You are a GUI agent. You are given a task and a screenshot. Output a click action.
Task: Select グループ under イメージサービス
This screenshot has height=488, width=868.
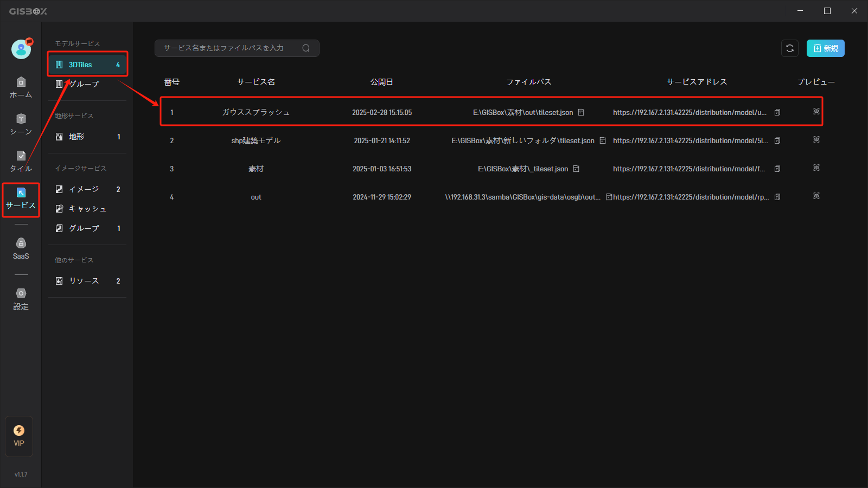click(x=87, y=228)
